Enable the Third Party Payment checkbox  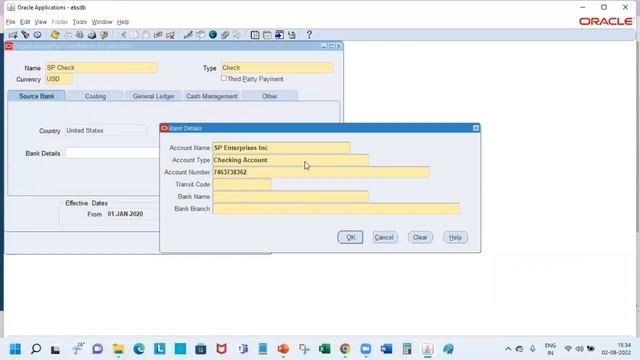coord(224,78)
